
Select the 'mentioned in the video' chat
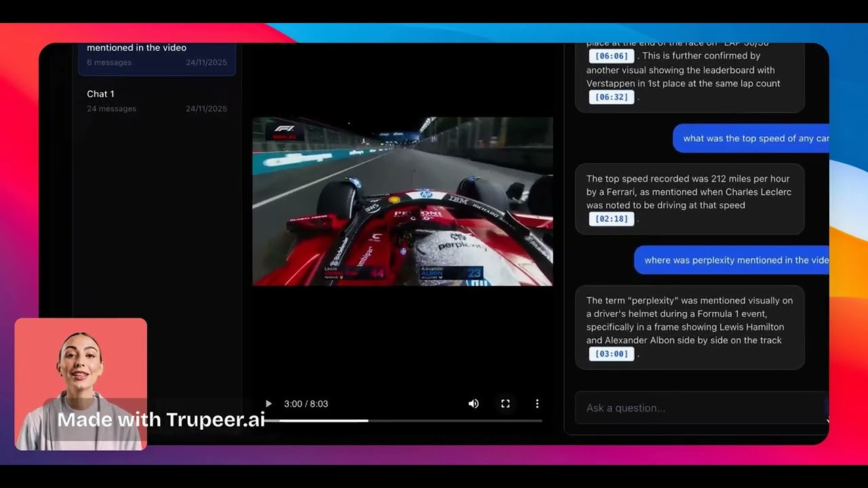click(157, 56)
